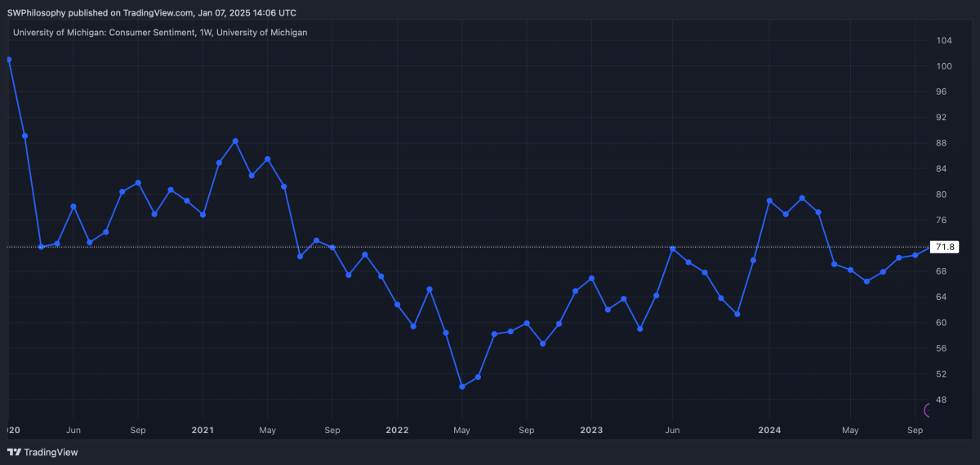Select the 2023 label on time axis
980x465 pixels.
coord(591,430)
